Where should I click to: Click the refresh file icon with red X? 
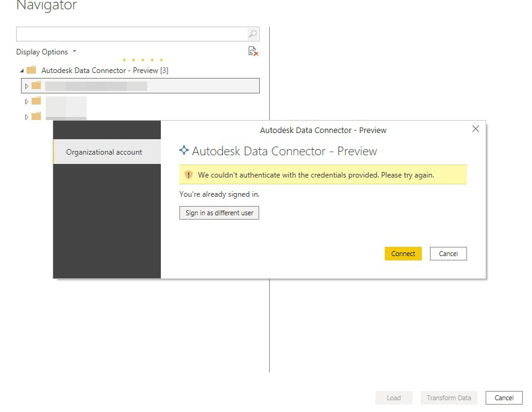(x=253, y=51)
